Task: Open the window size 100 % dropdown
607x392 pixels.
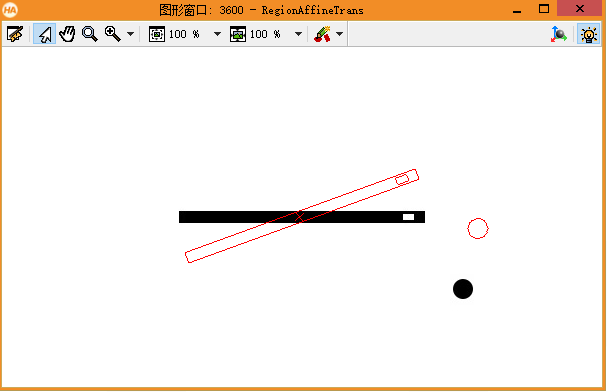Action: click(218, 34)
